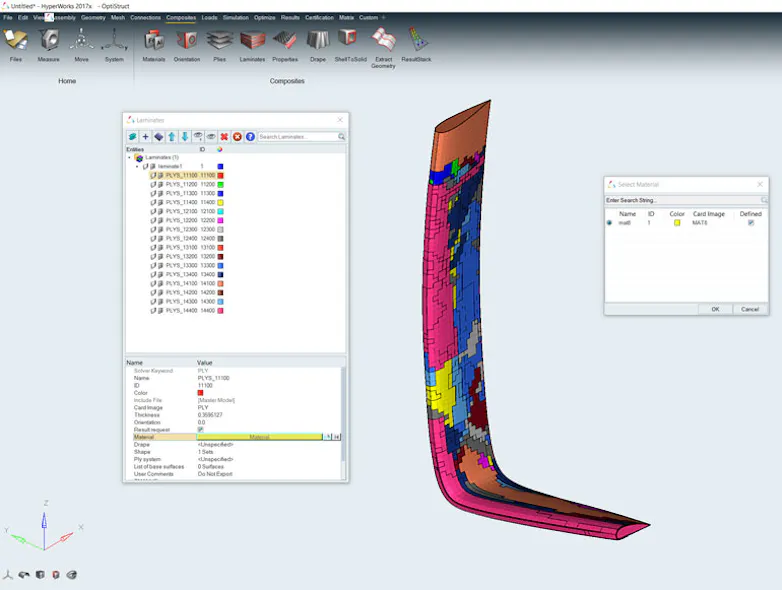This screenshot has height=590, width=782.
Task: Open the Files tool in Home ribbon
Action: pyautogui.click(x=15, y=40)
